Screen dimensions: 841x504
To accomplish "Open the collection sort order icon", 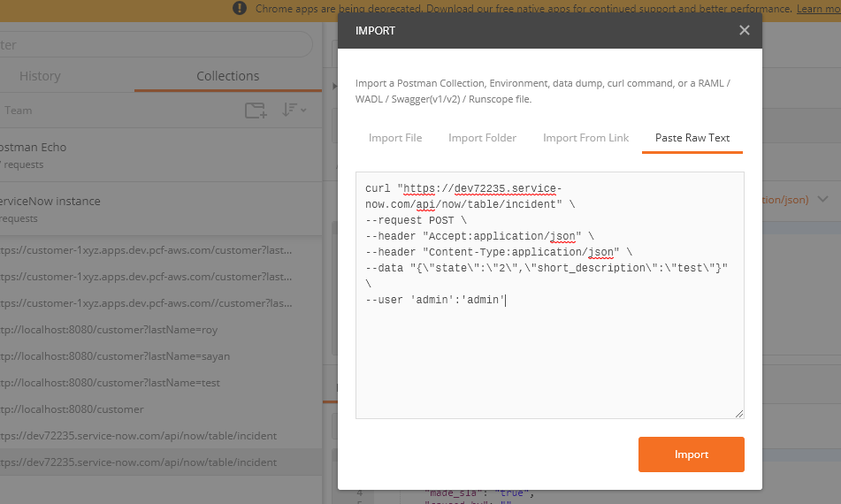I will click(294, 111).
